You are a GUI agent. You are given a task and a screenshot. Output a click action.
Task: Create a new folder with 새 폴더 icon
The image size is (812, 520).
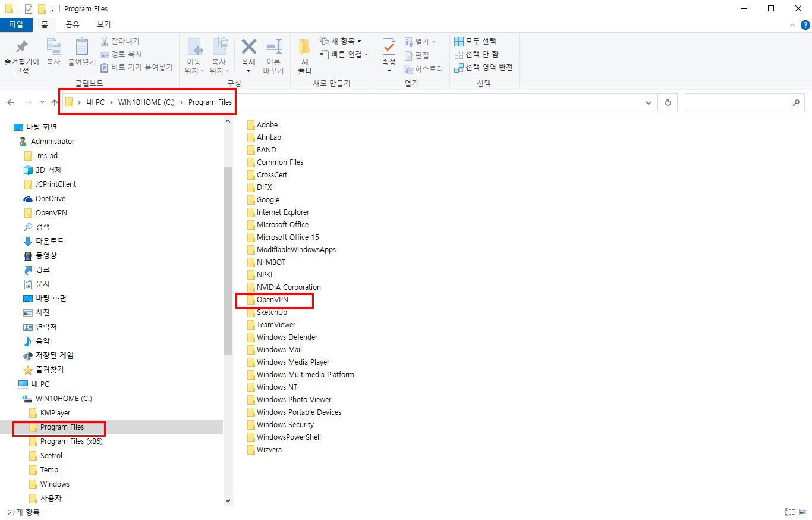(304, 48)
